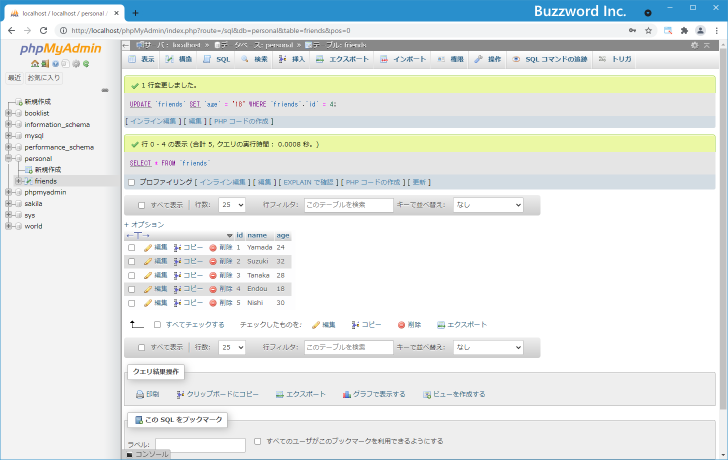728x460 pixels.
Task: Open page settings gear icon in breadcrumb bar
Action: (x=694, y=45)
